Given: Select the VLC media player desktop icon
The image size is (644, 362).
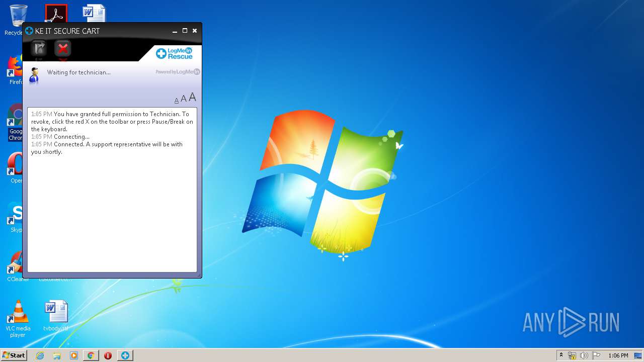Looking at the screenshot, I should click(18, 319).
